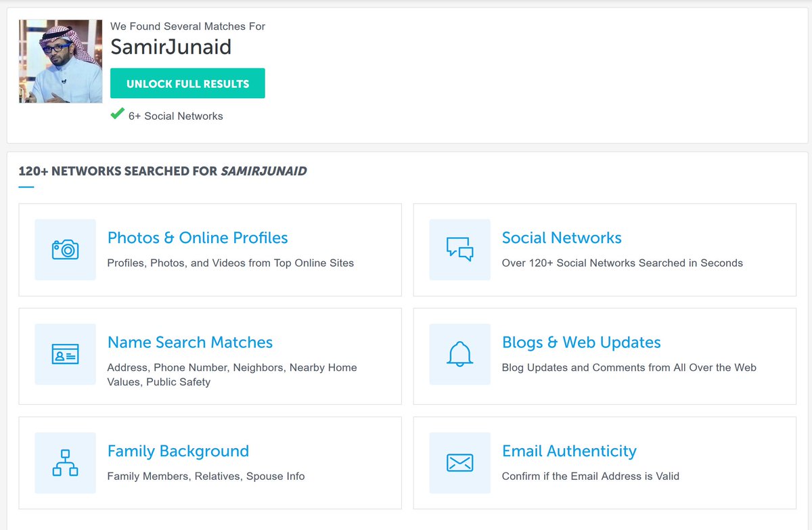The image size is (812, 530).
Task: View the Family Background section
Action: click(178, 451)
